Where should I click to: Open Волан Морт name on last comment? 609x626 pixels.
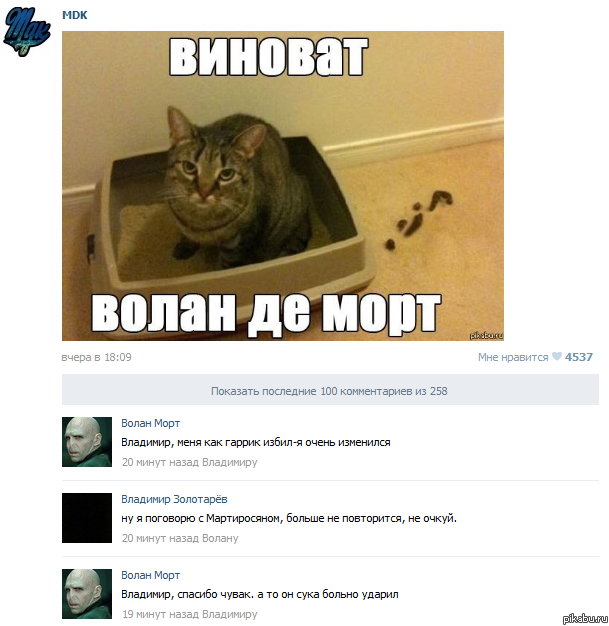151,575
